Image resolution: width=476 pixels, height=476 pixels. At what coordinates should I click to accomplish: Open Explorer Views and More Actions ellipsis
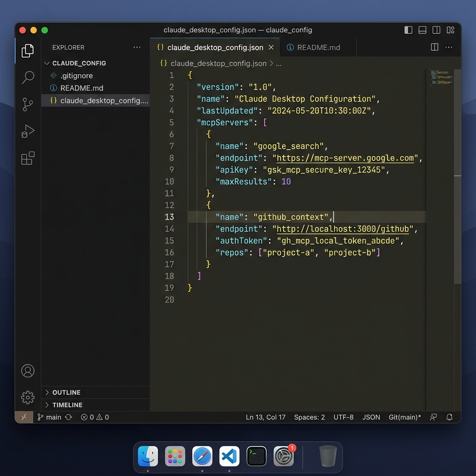(x=137, y=47)
